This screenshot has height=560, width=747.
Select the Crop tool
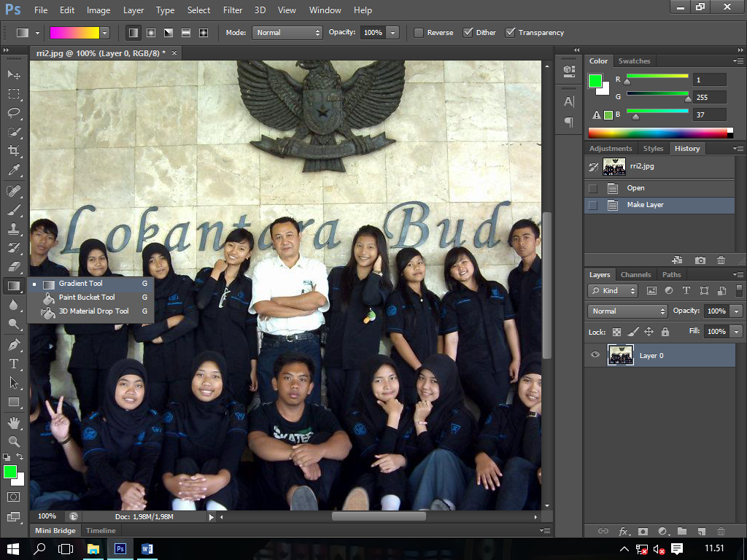pos(14,151)
